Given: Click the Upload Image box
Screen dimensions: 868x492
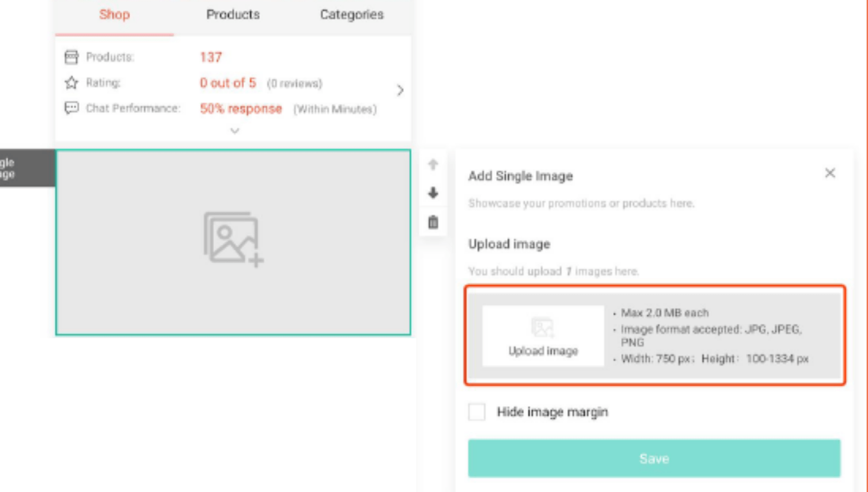Looking at the screenshot, I should 543,336.
